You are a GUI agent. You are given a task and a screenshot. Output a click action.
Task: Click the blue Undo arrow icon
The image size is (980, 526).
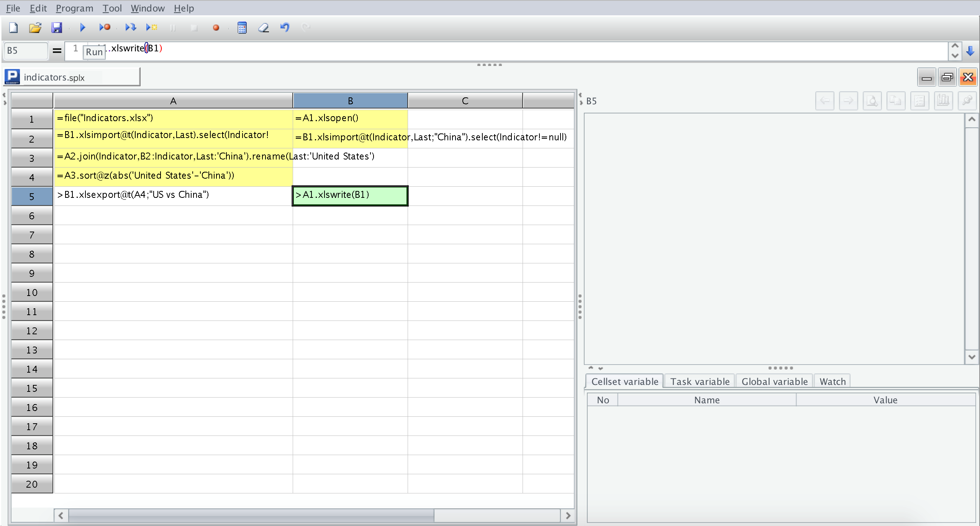285,27
